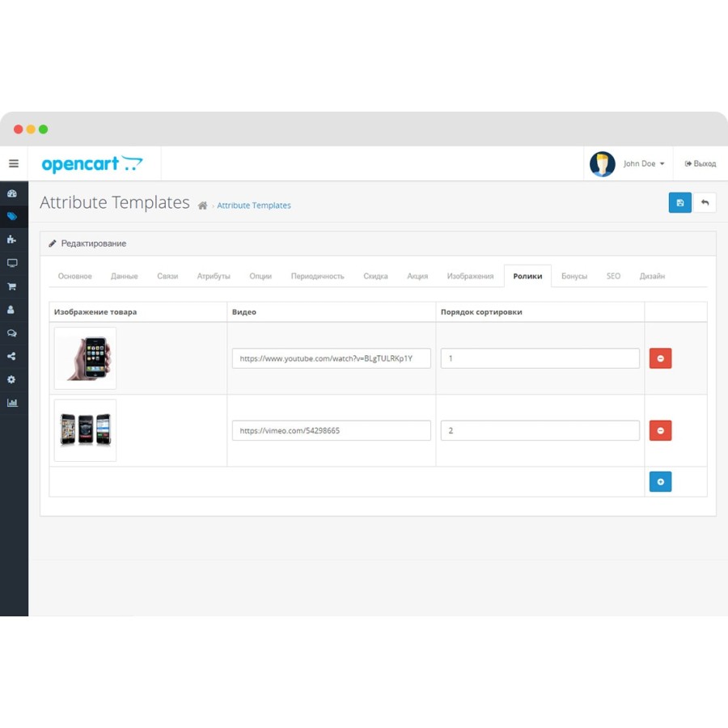The height and width of the screenshot is (728, 728).
Task: Click the Видео column header
Action: click(244, 312)
